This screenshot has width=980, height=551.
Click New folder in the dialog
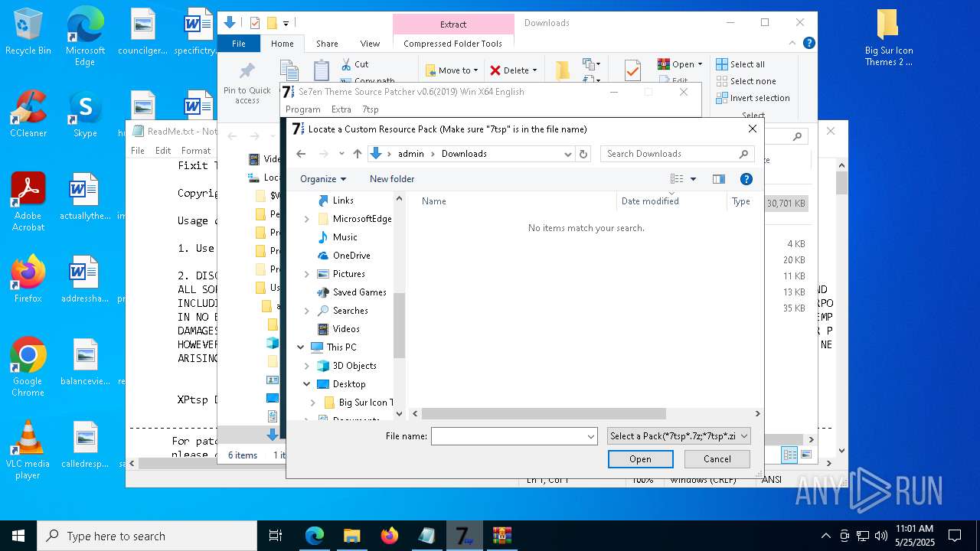point(392,179)
